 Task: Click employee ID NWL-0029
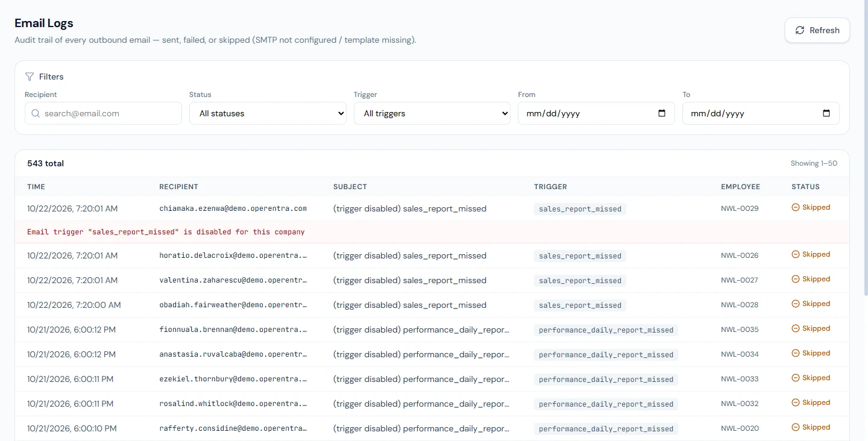[x=740, y=208]
